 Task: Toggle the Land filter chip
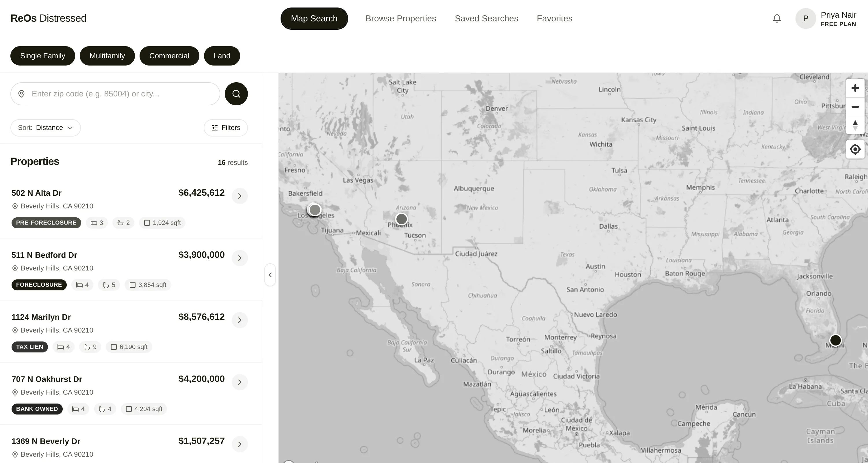222,56
